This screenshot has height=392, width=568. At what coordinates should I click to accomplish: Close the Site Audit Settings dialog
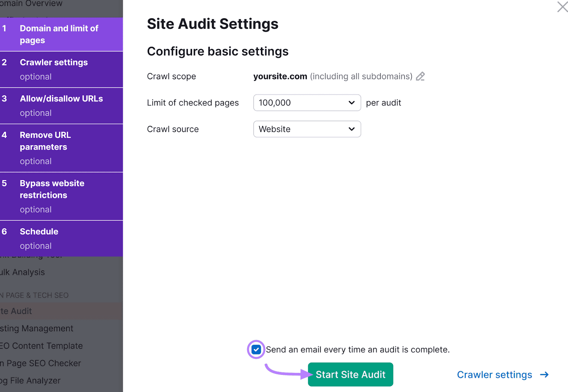(562, 7)
